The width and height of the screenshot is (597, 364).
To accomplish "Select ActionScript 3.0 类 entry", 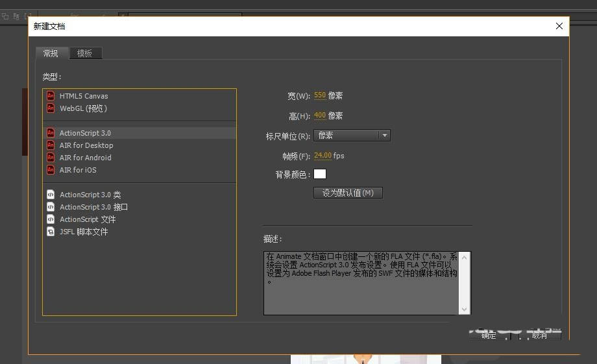I will click(x=140, y=195).
